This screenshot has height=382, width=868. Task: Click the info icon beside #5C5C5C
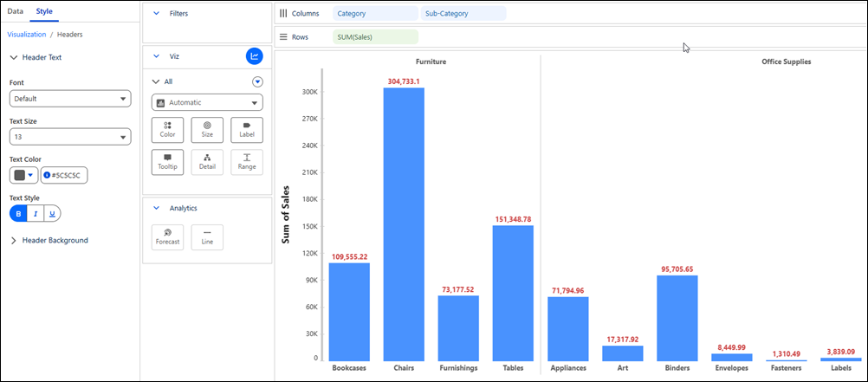47,175
